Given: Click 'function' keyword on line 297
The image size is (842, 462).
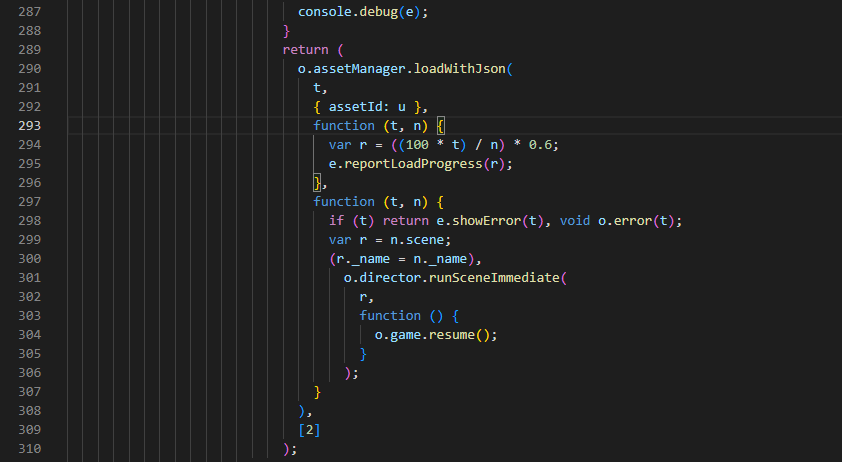Looking at the screenshot, I should [x=344, y=202].
